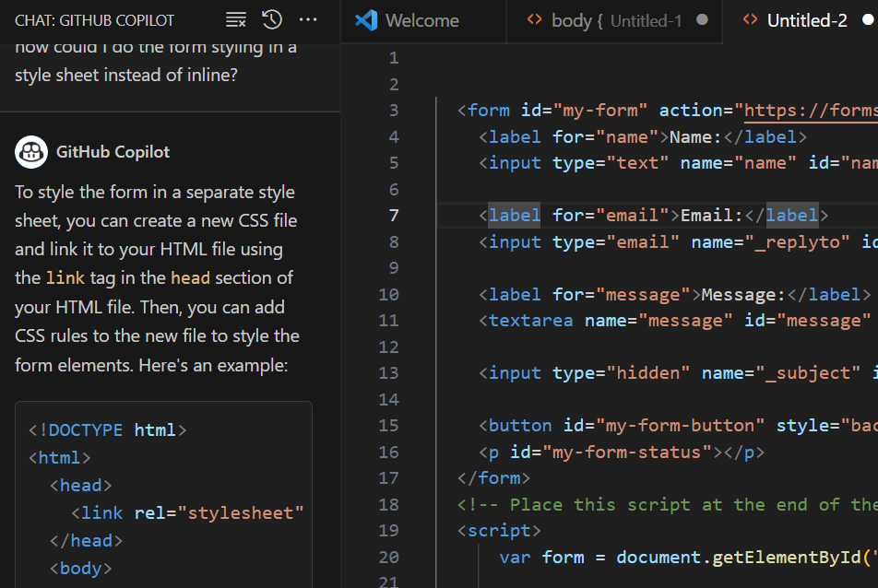Click the 'head' inline code in chat response
This screenshot has width=878, height=588.
[190, 278]
